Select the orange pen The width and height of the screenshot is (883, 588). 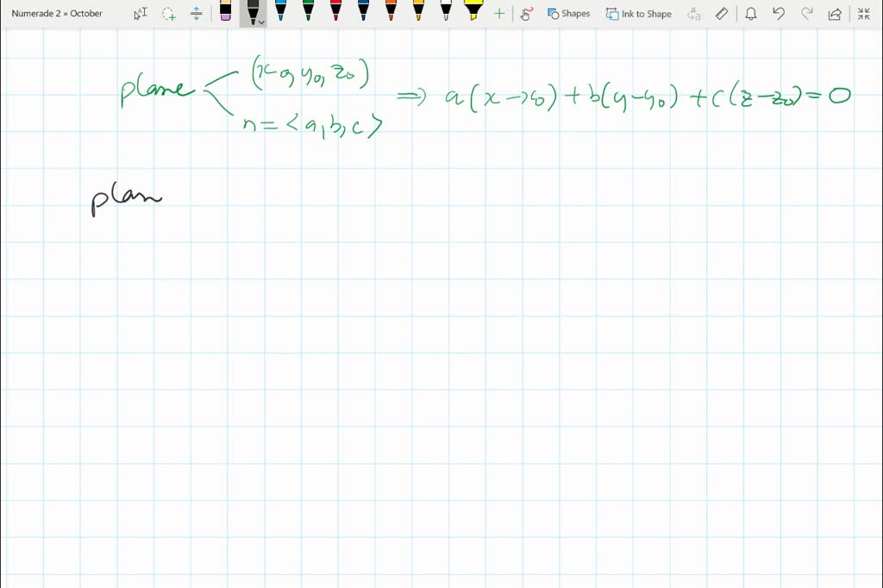[390, 14]
